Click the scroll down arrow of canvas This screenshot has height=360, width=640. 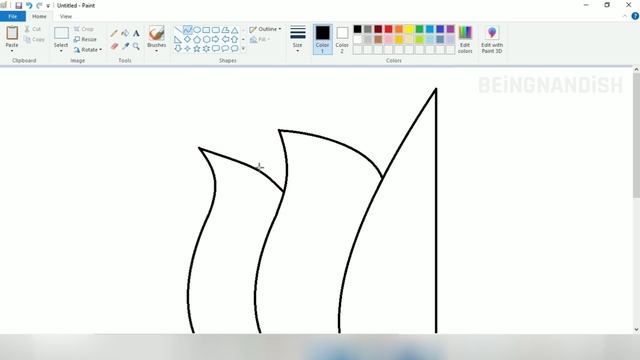636,329
